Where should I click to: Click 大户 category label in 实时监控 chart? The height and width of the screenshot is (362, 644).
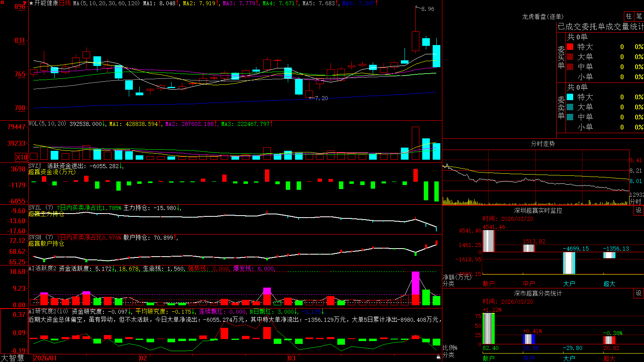click(x=569, y=284)
